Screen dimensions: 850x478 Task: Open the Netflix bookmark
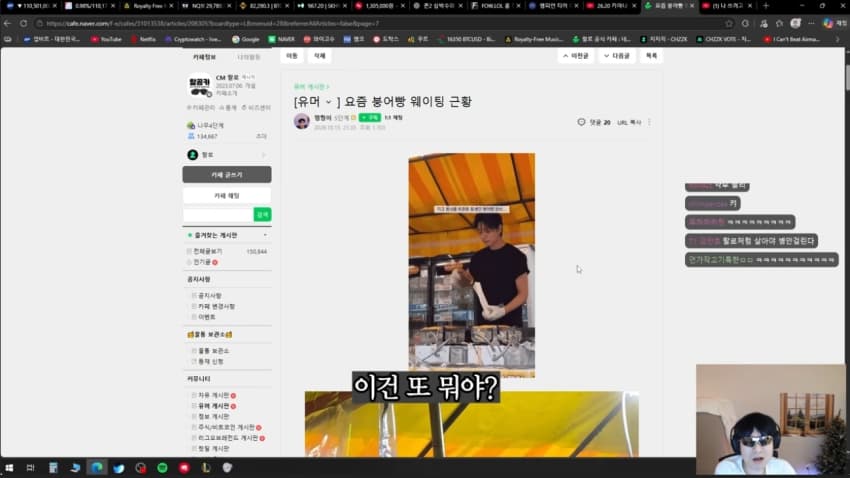(143, 39)
